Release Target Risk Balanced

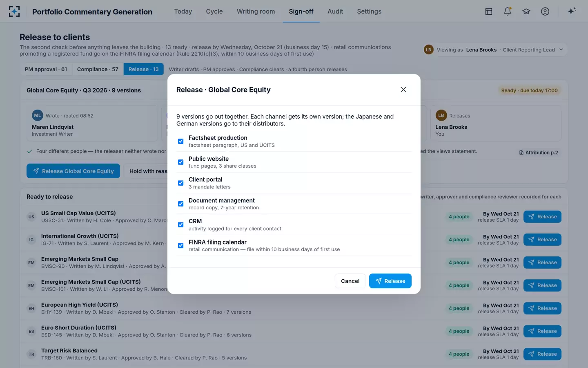pyautogui.click(x=542, y=354)
